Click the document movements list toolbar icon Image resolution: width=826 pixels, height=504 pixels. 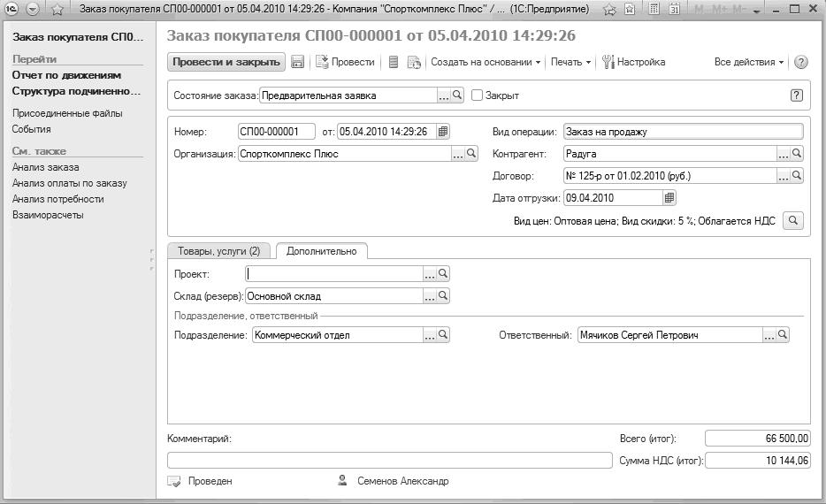click(394, 62)
